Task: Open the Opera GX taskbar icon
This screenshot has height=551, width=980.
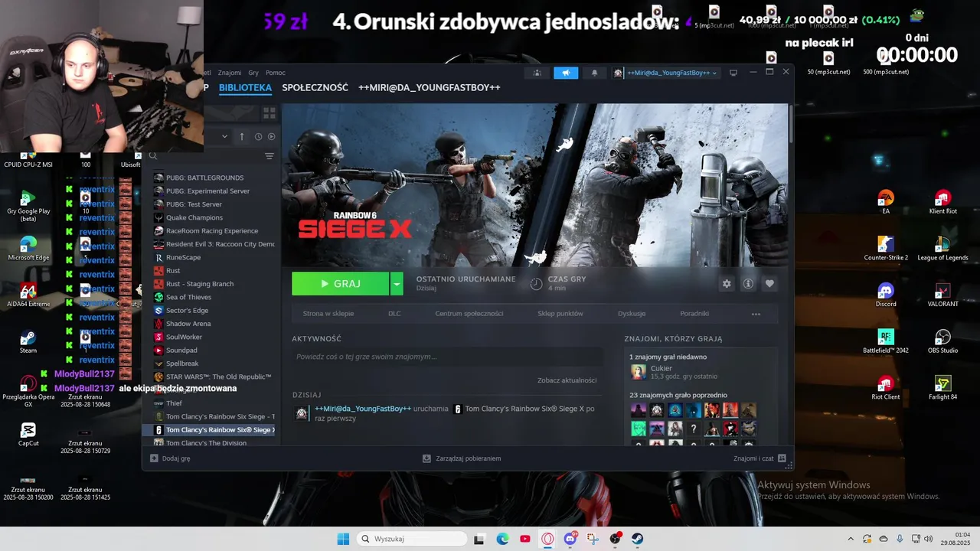Action: click(x=548, y=539)
